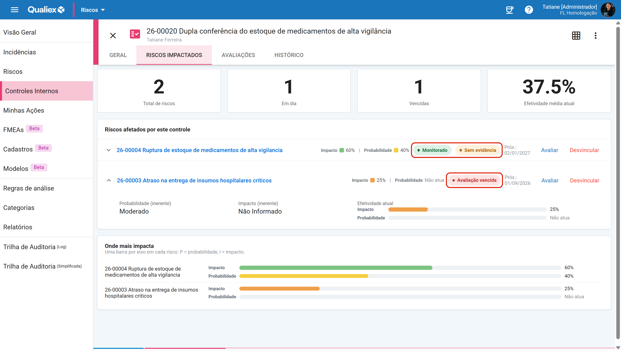
Task: Open the three-dot more options menu
Action: pos(595,35)
